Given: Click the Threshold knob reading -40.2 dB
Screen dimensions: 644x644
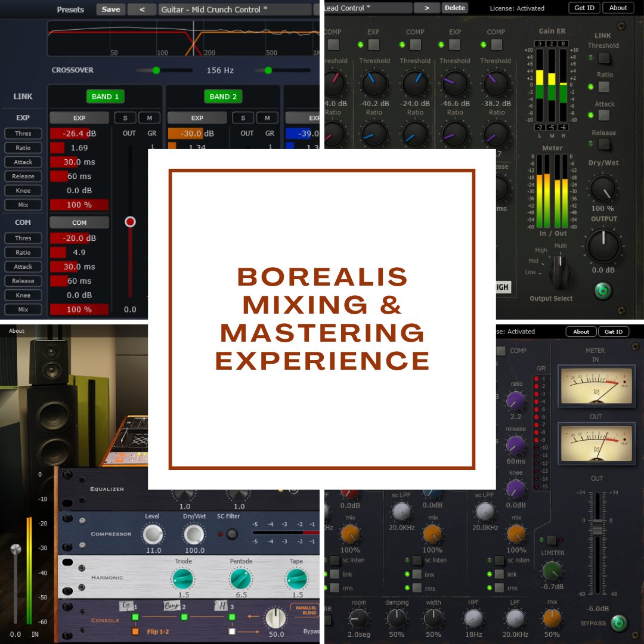Looking at the screenshot, I should click(374, 82).
